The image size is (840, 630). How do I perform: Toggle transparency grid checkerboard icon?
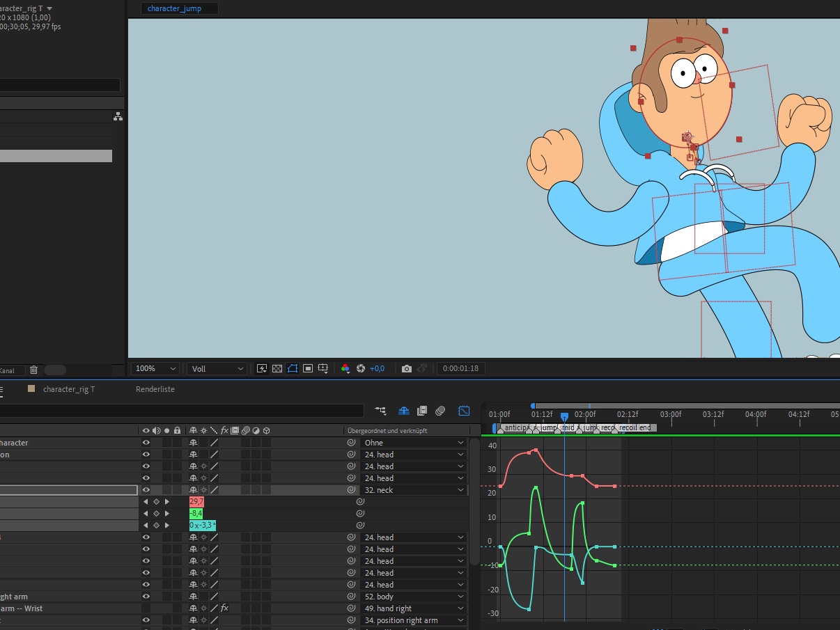pos(277,368)
